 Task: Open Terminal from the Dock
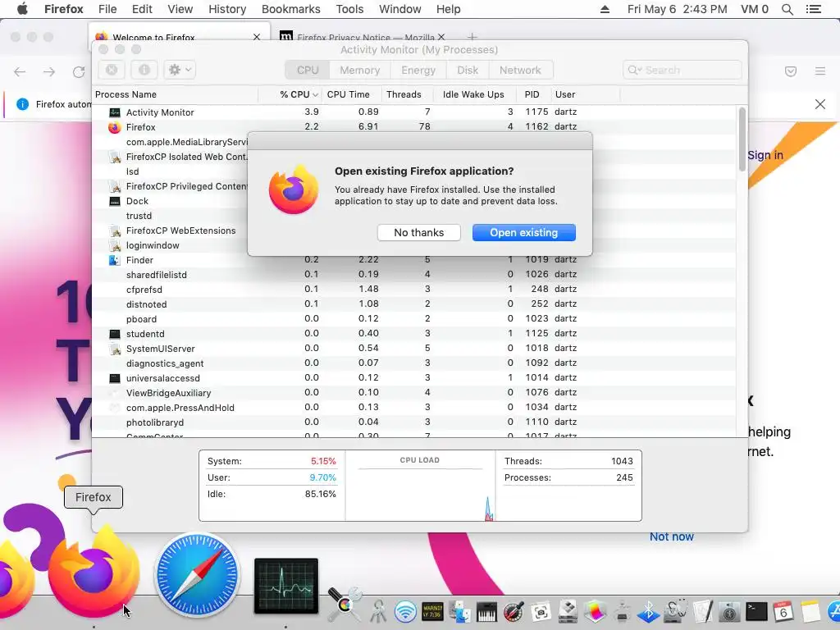pos(756,611)
